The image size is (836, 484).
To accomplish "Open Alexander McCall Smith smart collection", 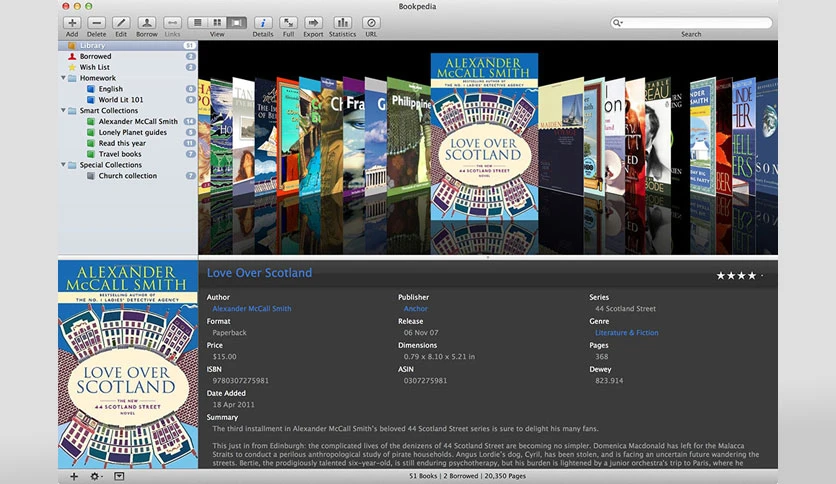I will coord(127,122).
